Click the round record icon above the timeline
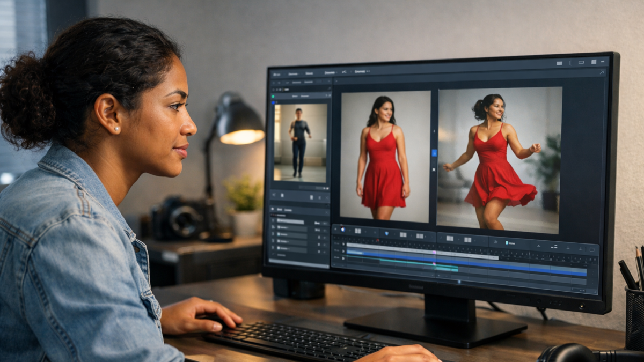Screen dimensions: 644x362 point(341,230)
